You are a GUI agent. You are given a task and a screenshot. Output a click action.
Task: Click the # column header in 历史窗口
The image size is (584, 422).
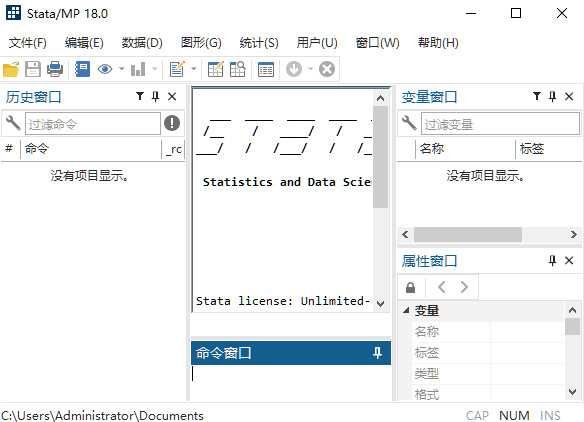tap(9, 149)
